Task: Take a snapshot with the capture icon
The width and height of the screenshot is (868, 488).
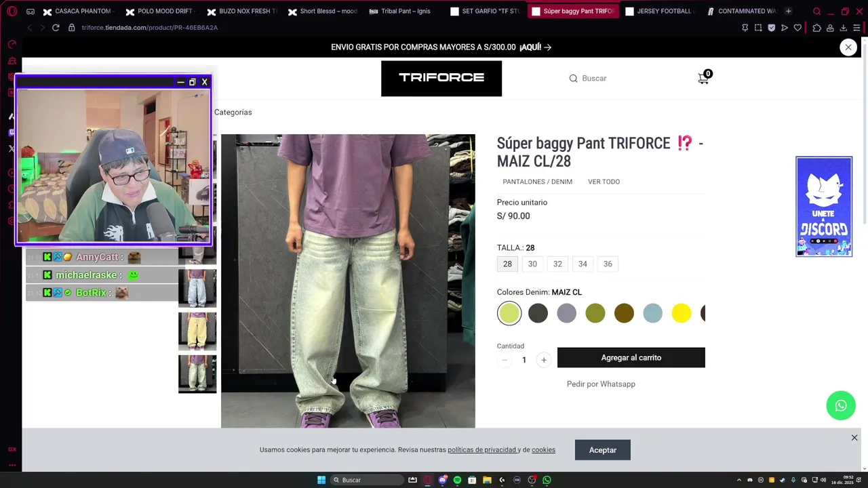Action: pyautogui.click(x=758, y=28)
